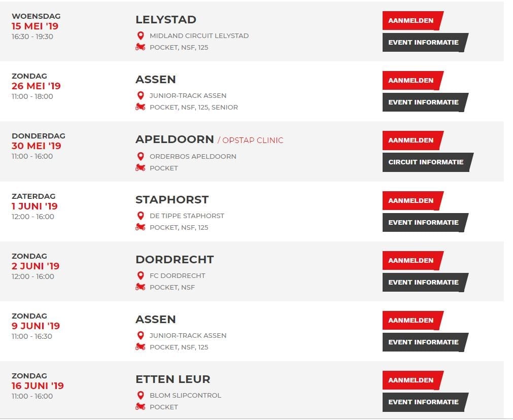Open Event Informatie for Assen 26 mei
513x420 pixels.
pos(425,102)
